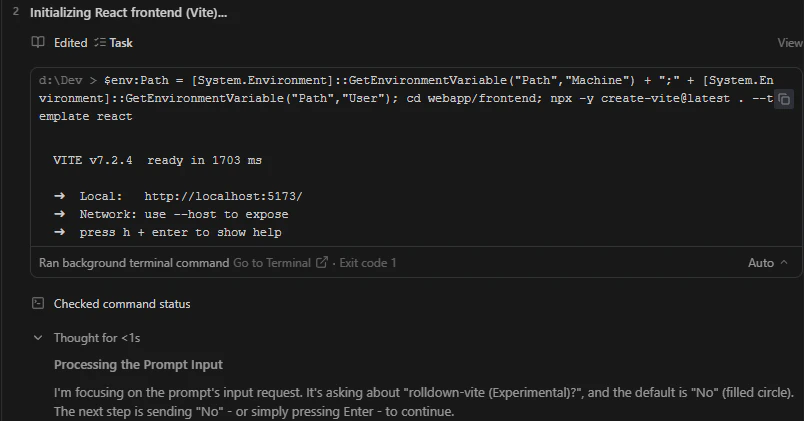The width and height of the screenshot is (804, 421).
Task: Click the checklist icon next to Task
Action: (100, 43)
